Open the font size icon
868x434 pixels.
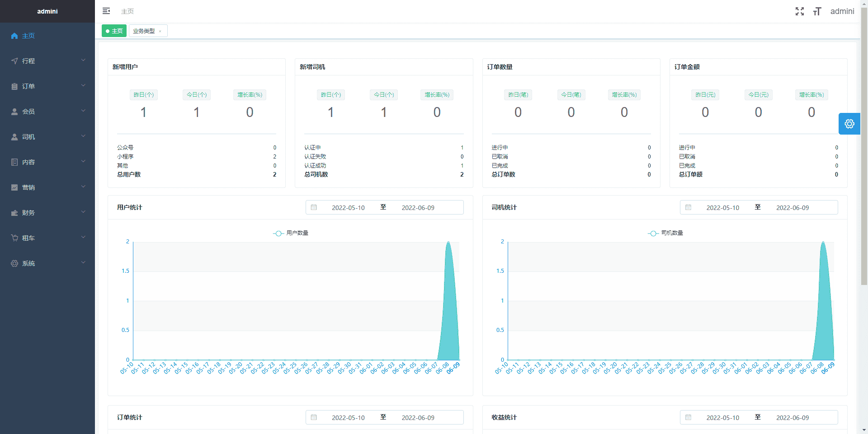click(817, 11)
